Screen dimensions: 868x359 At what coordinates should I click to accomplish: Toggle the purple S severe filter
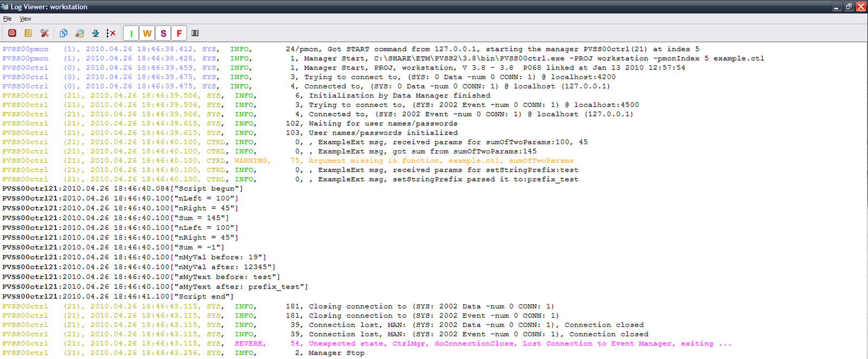163,33
